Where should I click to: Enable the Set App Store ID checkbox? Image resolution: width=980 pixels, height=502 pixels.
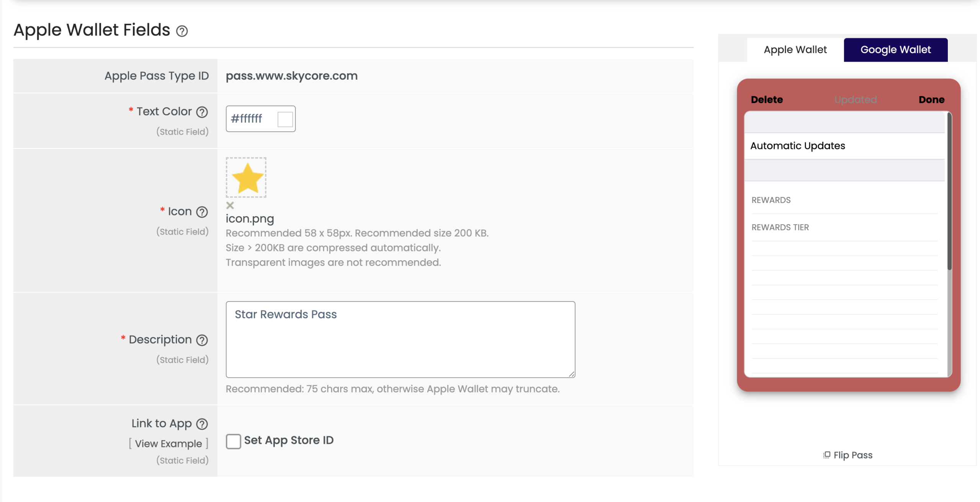234,441
